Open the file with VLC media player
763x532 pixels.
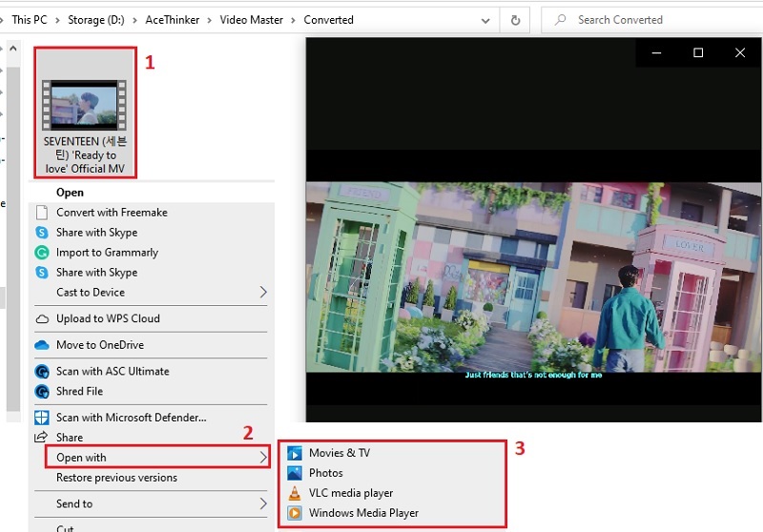point(392,493)
